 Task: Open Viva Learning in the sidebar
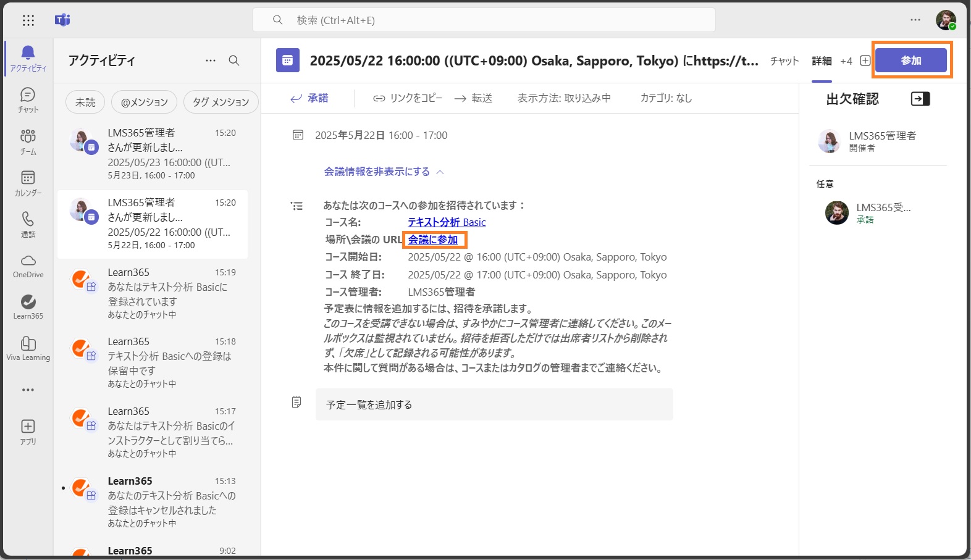coord(28,348)
